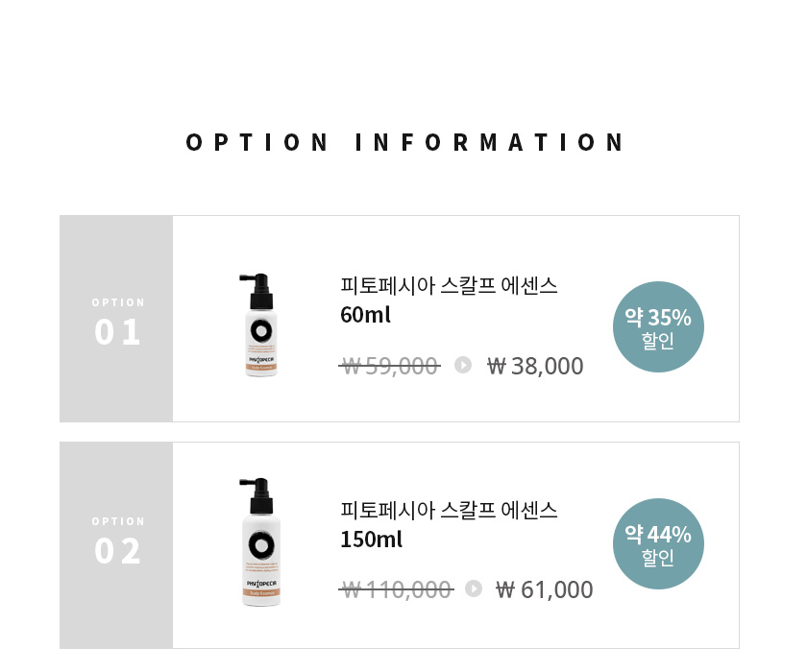Click 피토페시아 스칼프 에센스 in option one

(449, 285)
